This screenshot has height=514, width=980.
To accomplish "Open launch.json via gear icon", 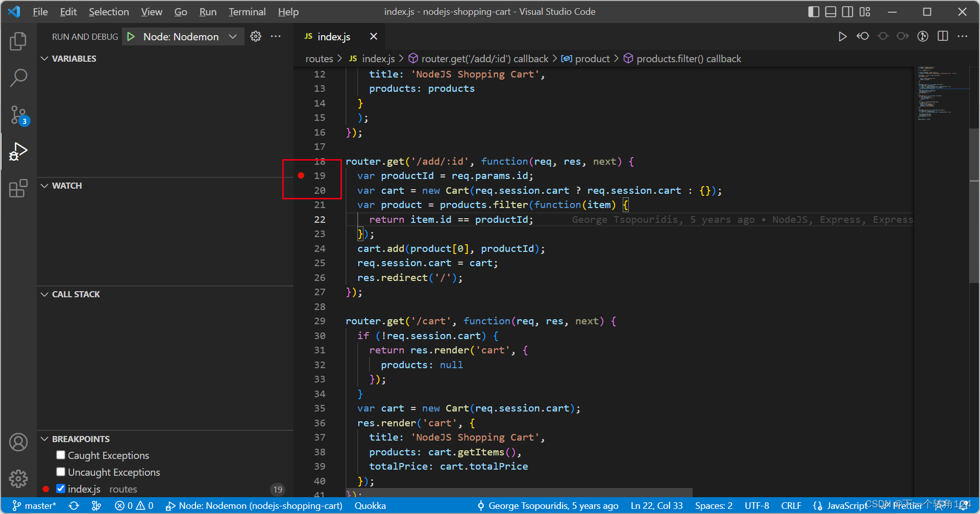I will click(x=256, y=36).
